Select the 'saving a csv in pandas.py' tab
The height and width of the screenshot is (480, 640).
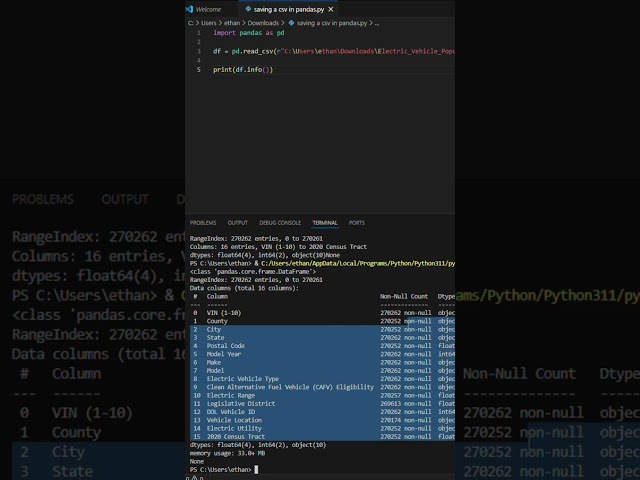point(289,9)
